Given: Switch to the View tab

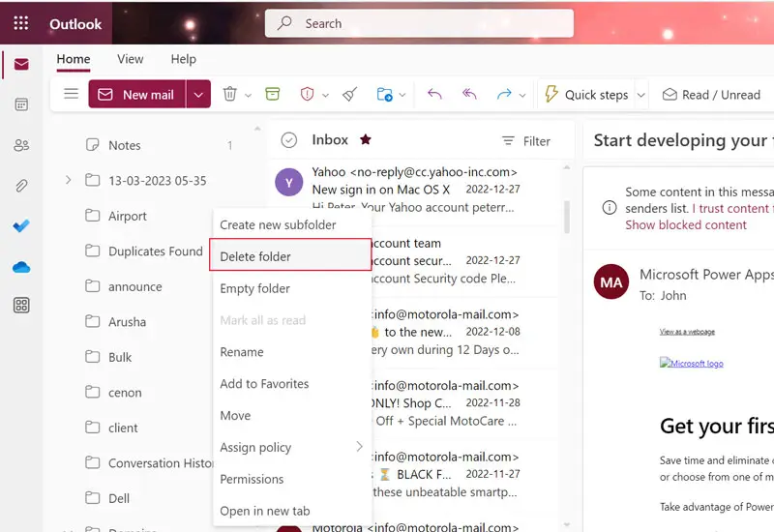Looking at the screenshot, I should pyautogui.click(x=131, y=59).
